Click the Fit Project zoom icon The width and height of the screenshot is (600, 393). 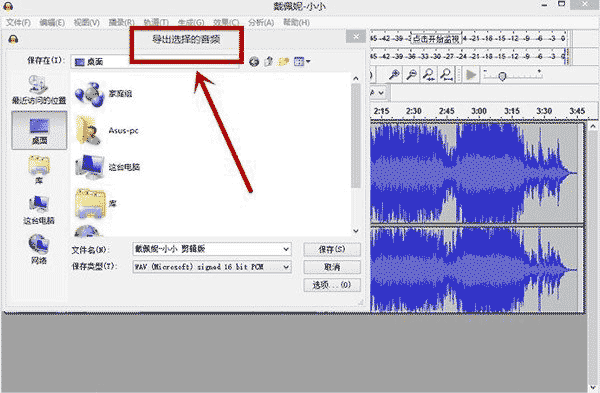click(x=446, y=75)
